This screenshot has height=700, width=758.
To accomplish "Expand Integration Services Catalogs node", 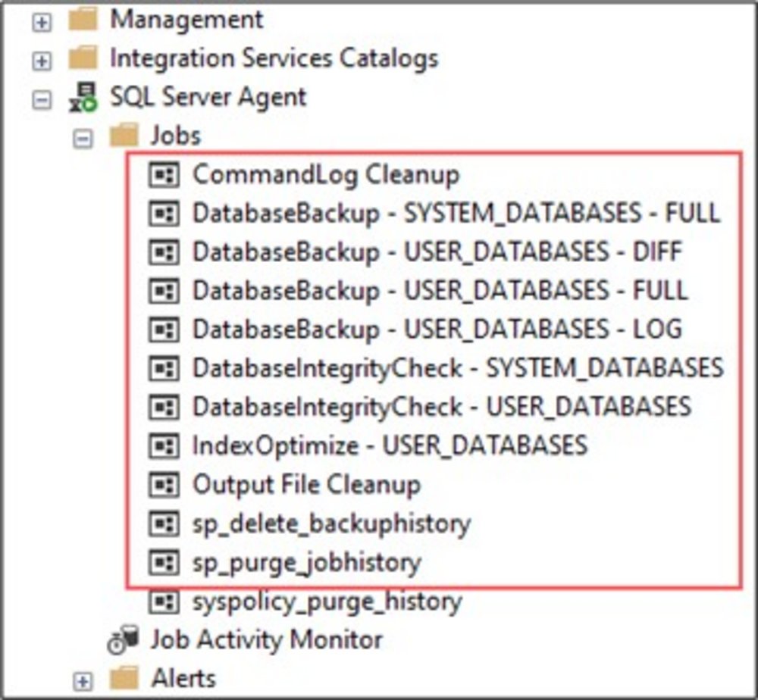I will point(42,60).
